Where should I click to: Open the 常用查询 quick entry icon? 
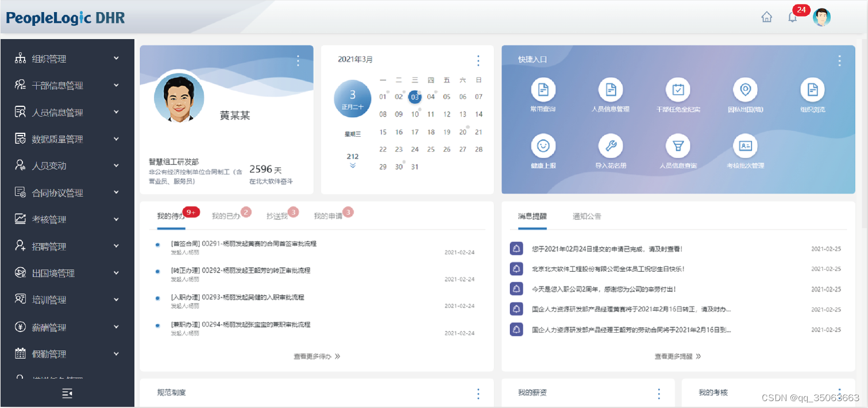(543, 90)
